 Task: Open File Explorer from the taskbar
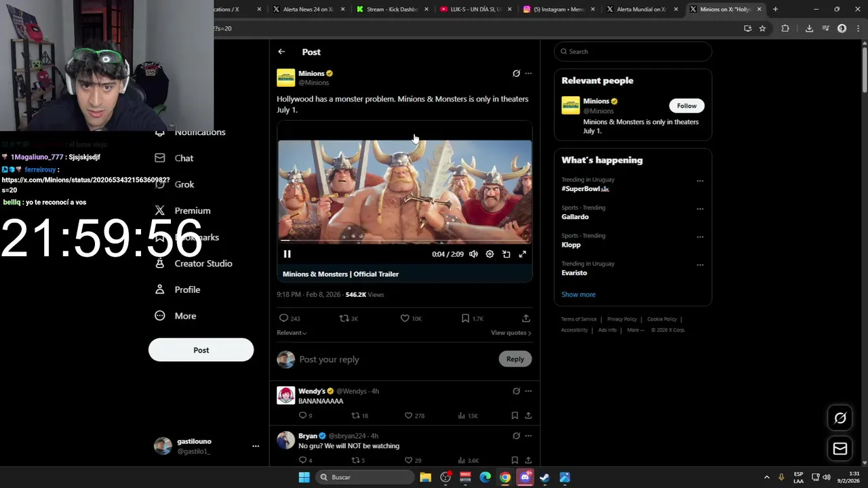pos(425,477)
